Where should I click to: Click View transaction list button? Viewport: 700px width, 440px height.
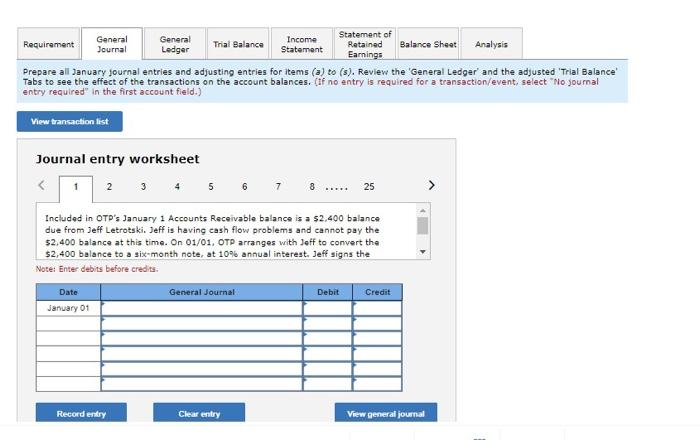point(70,121)
